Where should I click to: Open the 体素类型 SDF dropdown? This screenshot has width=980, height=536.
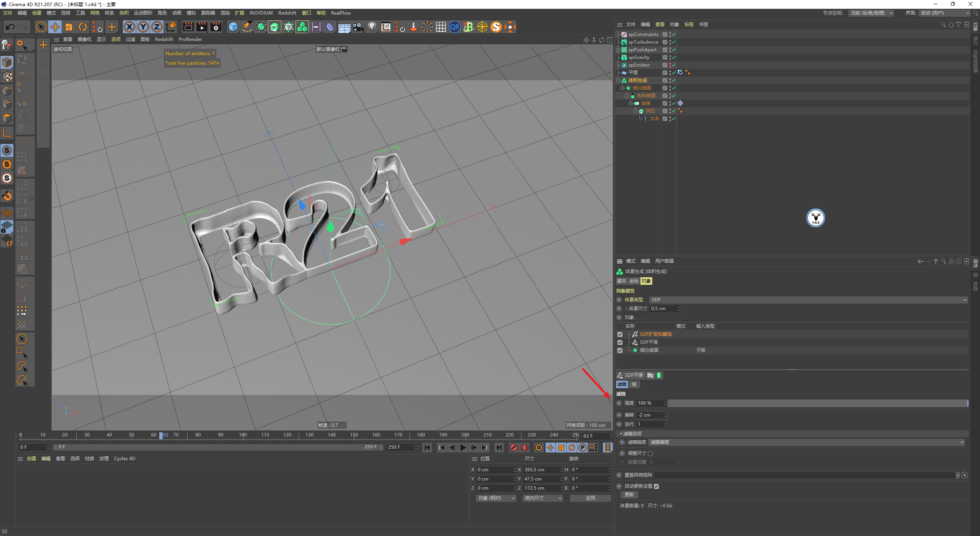(808, 300)
